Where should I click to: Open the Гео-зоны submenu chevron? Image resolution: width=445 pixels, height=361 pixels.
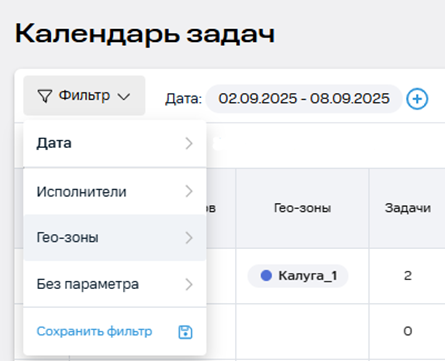[x=189, y=238]
